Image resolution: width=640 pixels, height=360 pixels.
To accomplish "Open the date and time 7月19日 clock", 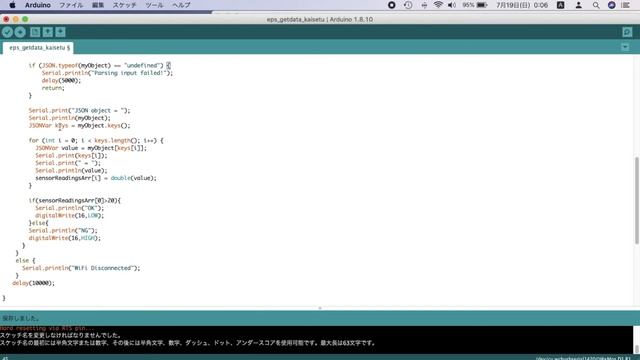I will (x=522, y=5).
